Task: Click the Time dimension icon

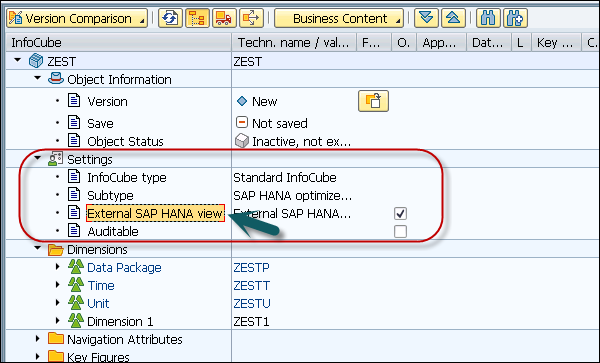Action: pyautogui.click(x=76, y=285)
